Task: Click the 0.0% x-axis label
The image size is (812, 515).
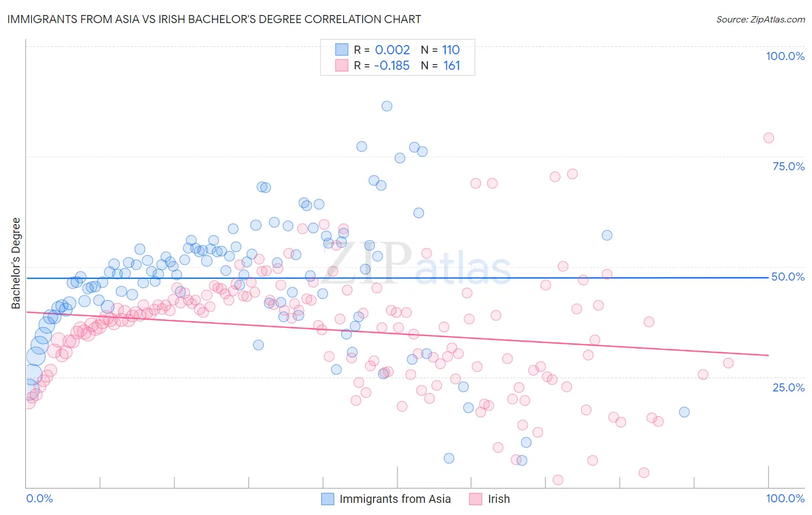Action: pyautogui.click(x=39, y=498)
